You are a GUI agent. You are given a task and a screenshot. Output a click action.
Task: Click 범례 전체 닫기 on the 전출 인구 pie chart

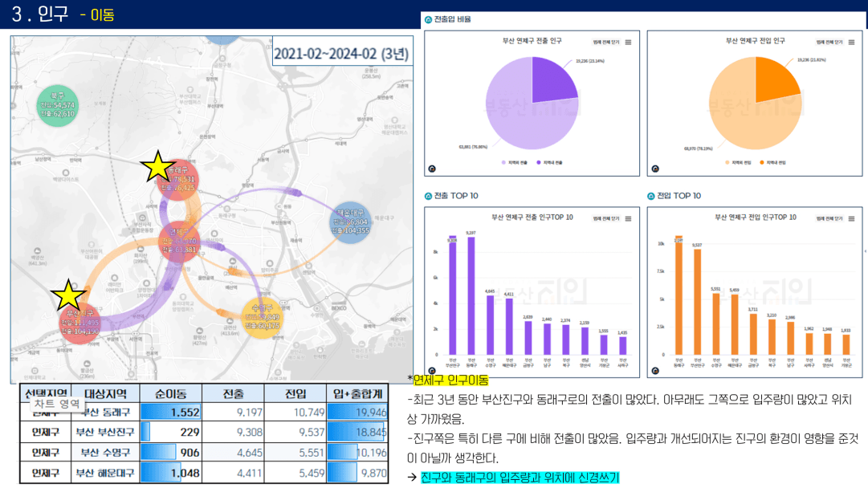[606, 42]
